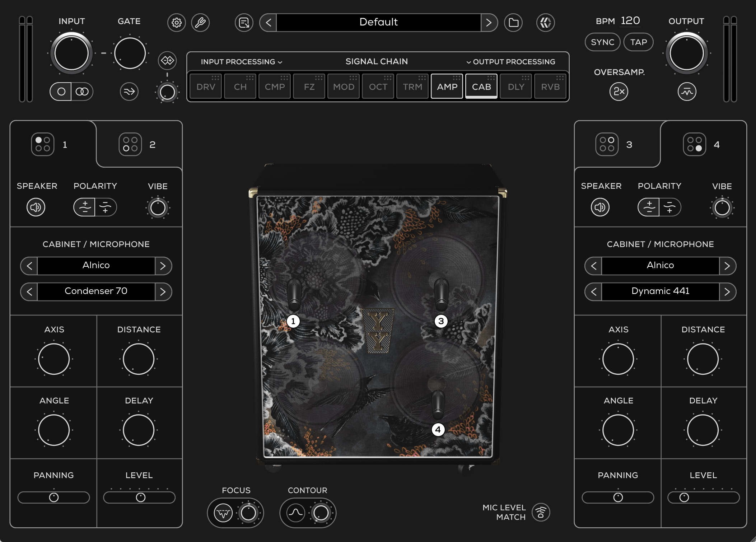Select mic marker 3 on cabinet
The height and width of the screenshot is (542, 756).
coord(441,321)
